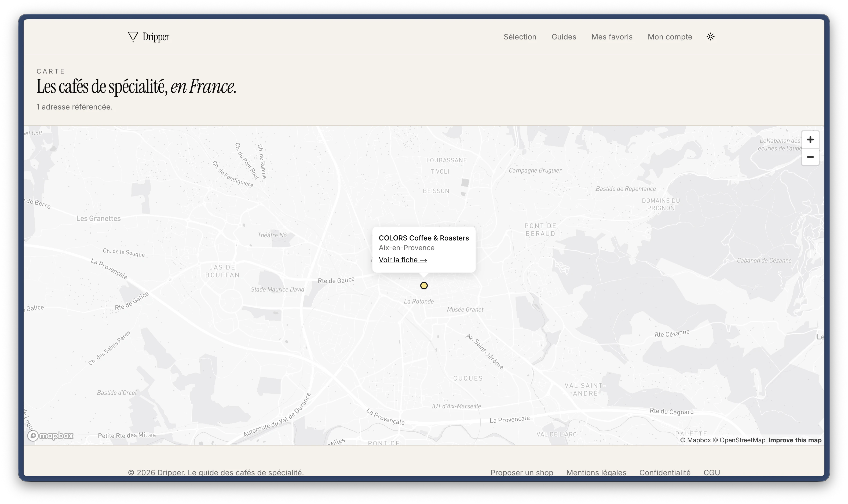Open Mon compte in the header

(670, 37)
